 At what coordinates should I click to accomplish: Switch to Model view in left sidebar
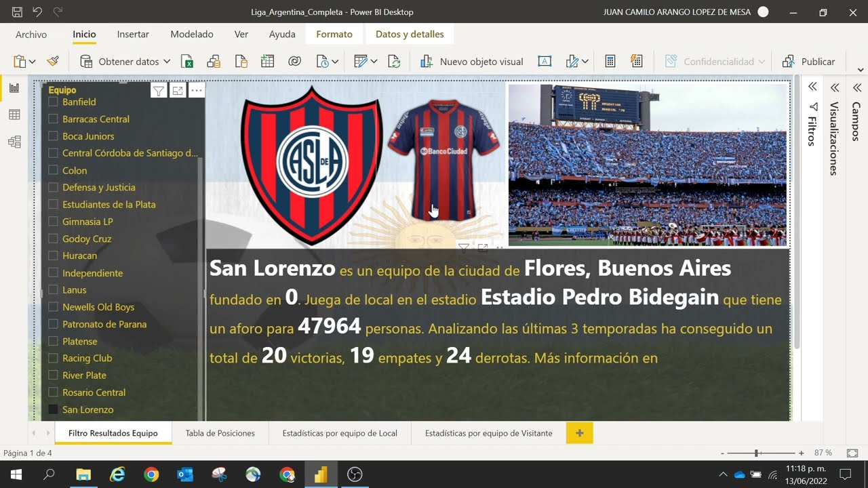pyautogui.click(x=14, y=142)
